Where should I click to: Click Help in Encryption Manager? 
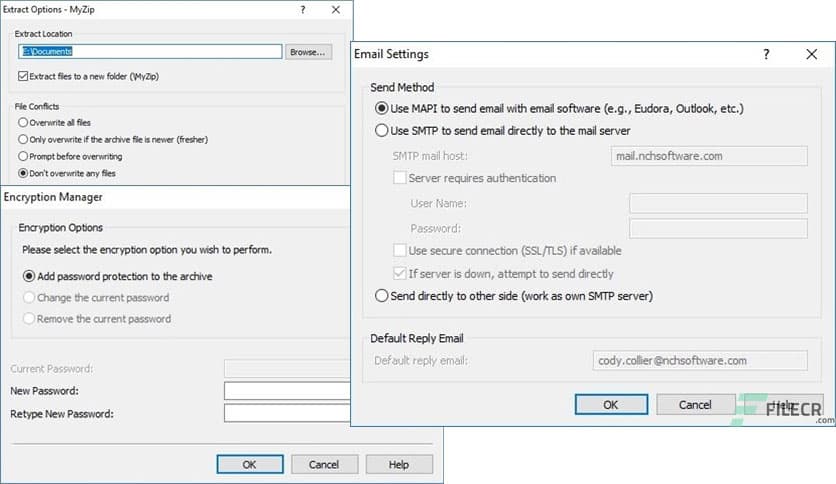point(399,464)
